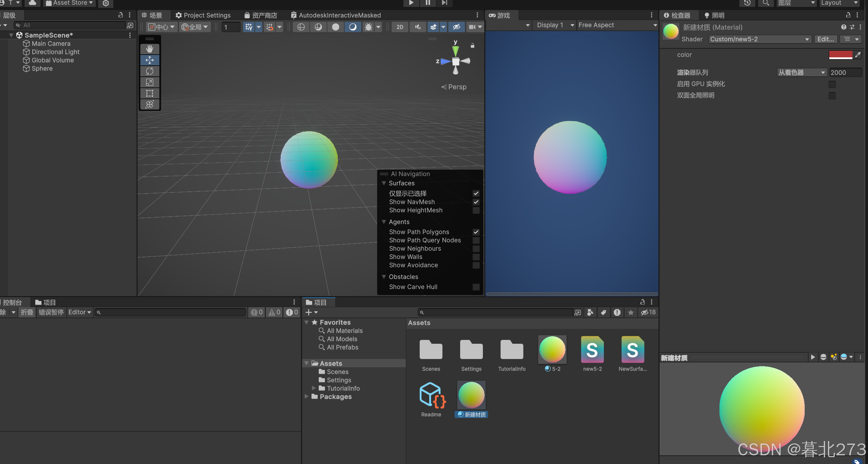Select the new5-2 shader asset thumbnail
The image size is (868, 464).
592,350
